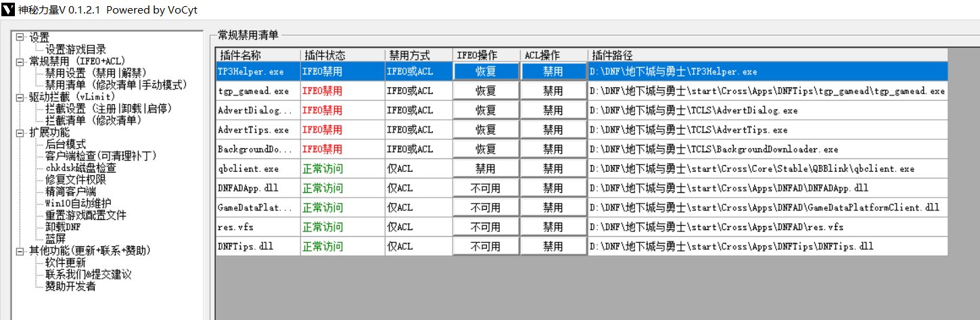Collapse the 其他功能 tree node

pos(20,251)
